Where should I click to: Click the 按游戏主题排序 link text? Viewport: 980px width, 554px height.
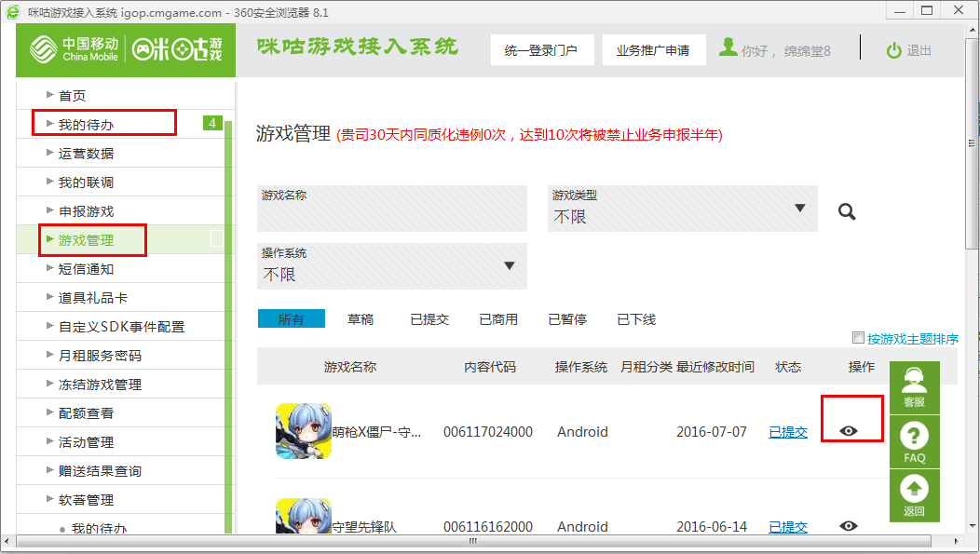913,339
